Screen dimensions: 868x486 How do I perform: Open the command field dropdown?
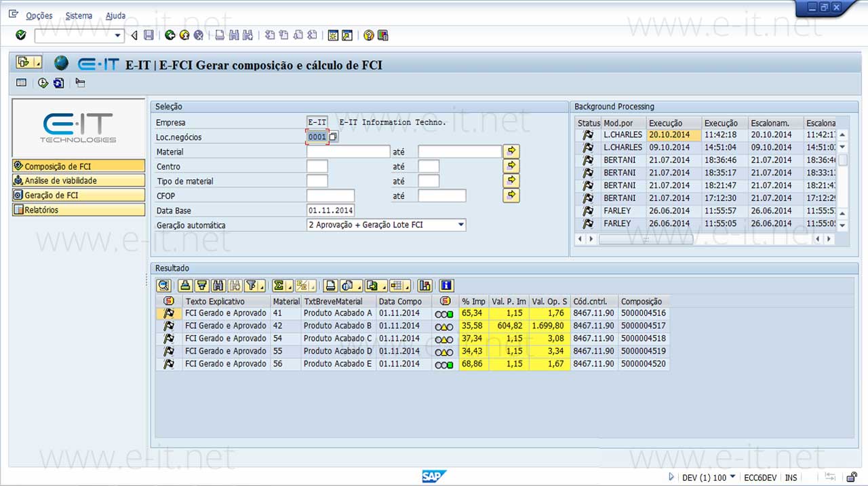point(118,35)
